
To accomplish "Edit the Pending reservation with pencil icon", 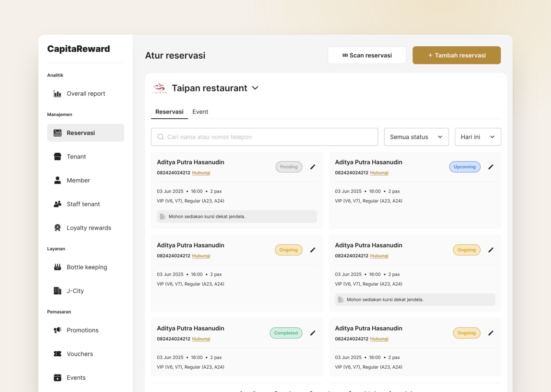I will pos(313,167).
